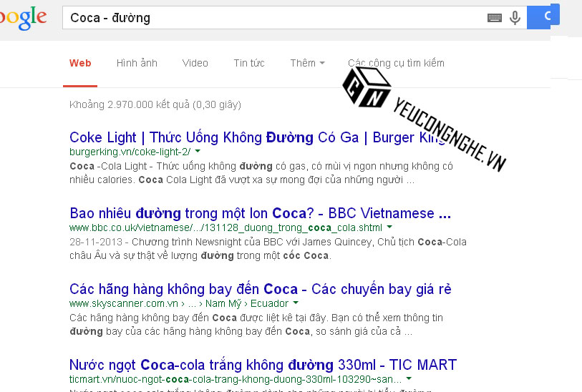The height and width of the screenshot is (392, 582).
Task: Click snippet text 'Coca -Cola Light - Thức uống'
Action: tap(152, 166)
